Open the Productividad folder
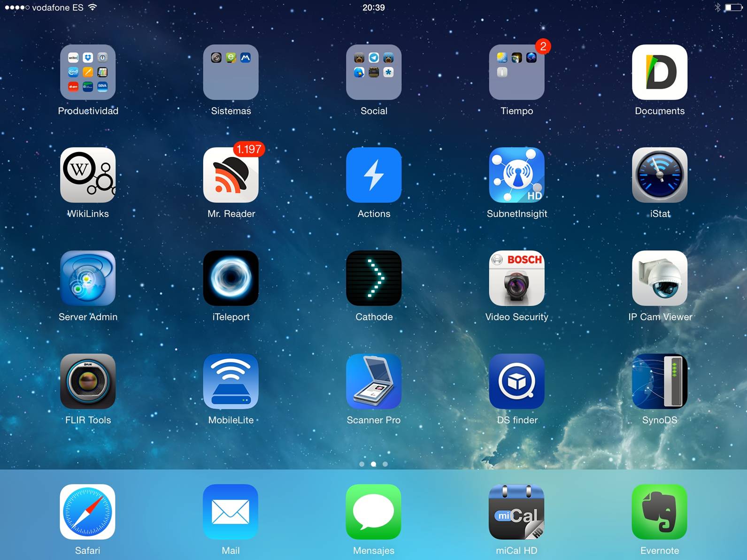 88,72
